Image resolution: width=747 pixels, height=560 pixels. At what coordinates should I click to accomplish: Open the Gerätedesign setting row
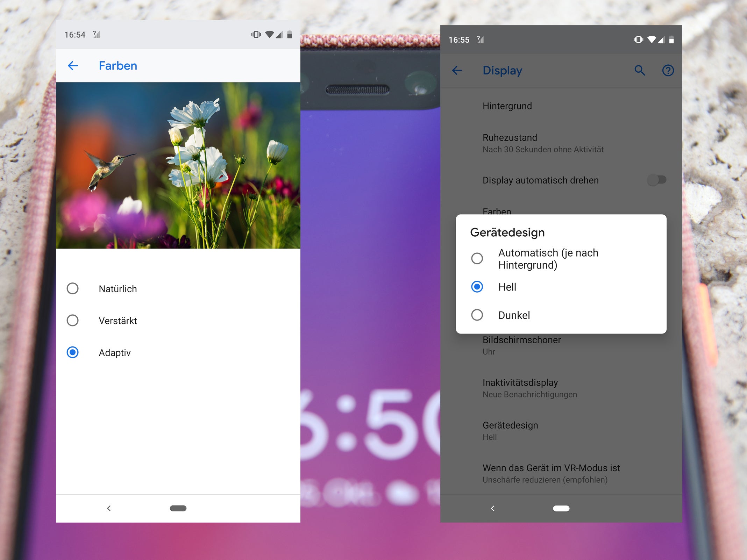pos(561,431)
